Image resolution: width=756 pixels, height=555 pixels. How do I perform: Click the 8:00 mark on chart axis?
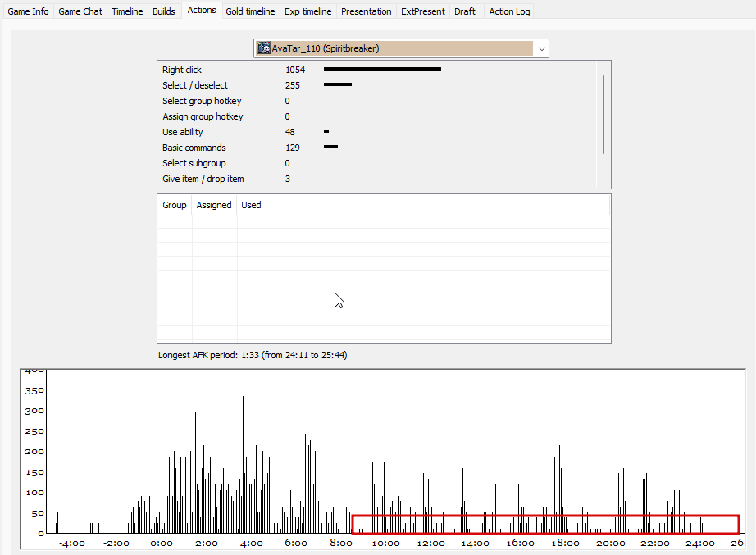point(340,543)
